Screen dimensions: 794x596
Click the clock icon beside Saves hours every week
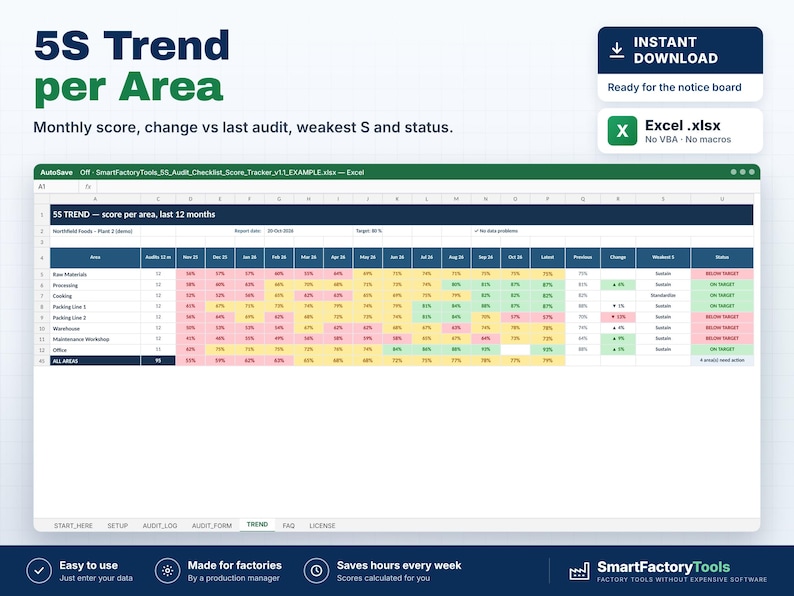point(316,571)
